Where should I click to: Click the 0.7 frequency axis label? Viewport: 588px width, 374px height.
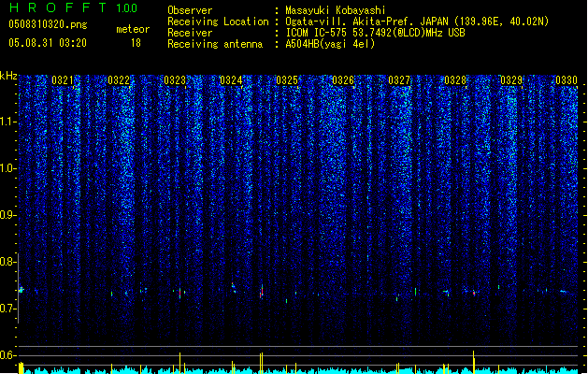click(x=7, y=309)
